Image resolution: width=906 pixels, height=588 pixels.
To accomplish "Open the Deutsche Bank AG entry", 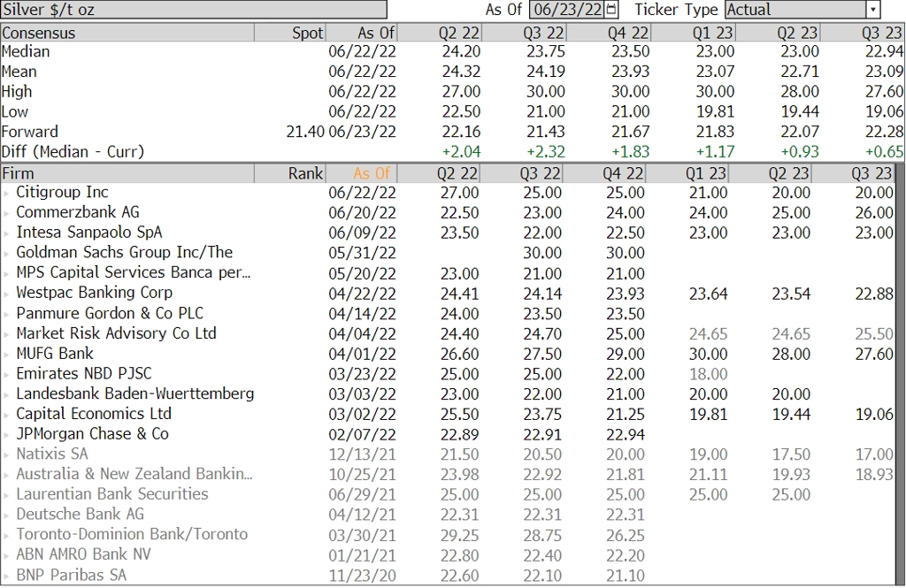I will (x=80, y=514).
